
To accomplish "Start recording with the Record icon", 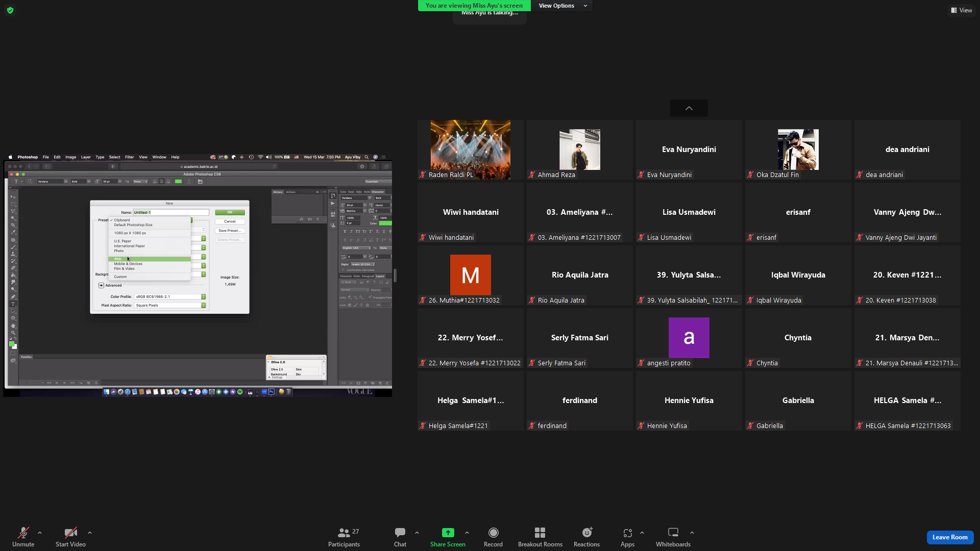I will (x=493, y=533).
